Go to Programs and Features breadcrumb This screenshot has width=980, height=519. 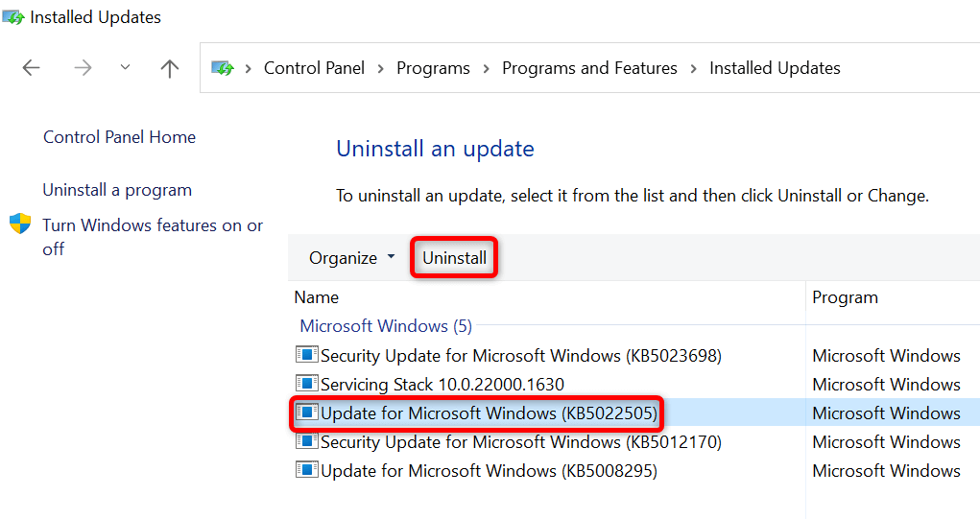(x=589, y=68)
